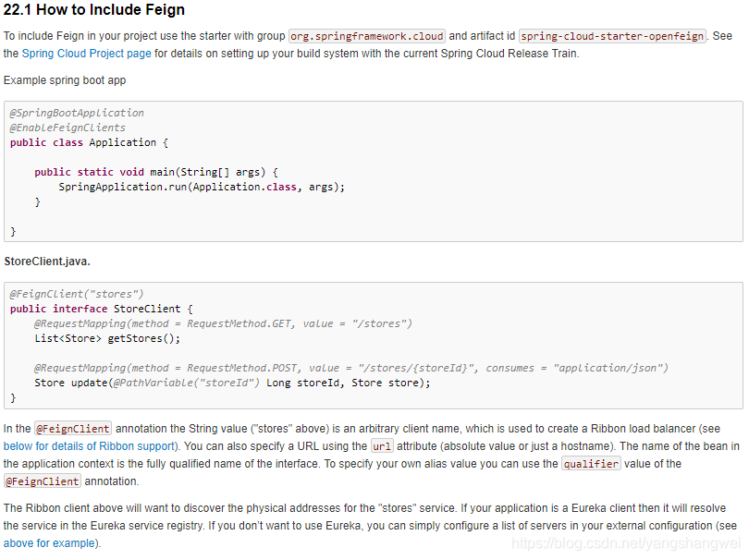Click the inline 'url' attribute code
Viewport: 749px width, 560px height.
[x=382, y=445]
